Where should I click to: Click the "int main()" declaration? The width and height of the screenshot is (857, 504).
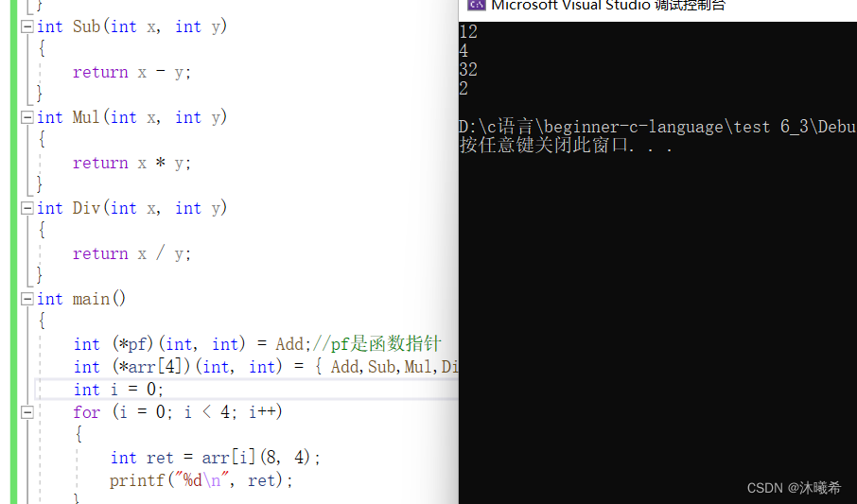click(81, 299)
